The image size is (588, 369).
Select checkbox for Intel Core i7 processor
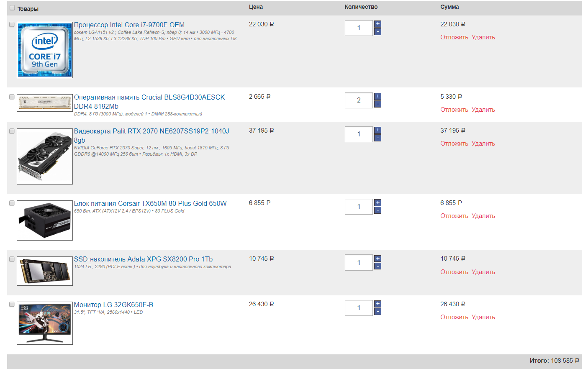click(12, 24)
